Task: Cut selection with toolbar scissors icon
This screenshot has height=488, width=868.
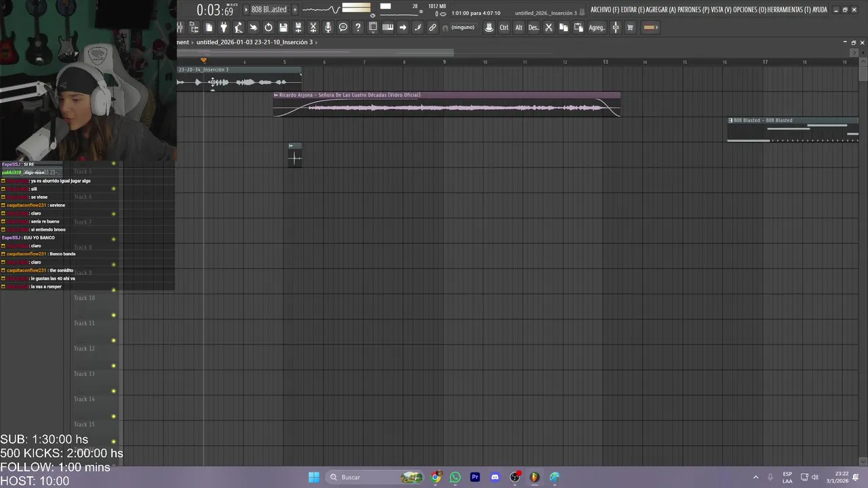Action: tap(549, 27)
